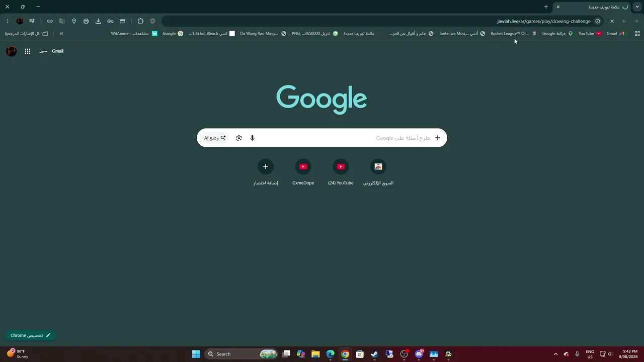Click the site information icon in address bar
644x362 pixels.
click(x=598, y=21)
